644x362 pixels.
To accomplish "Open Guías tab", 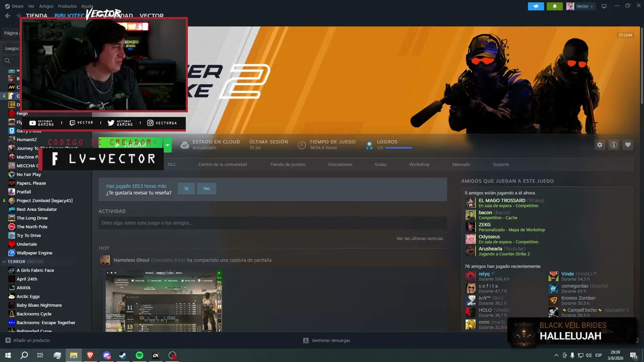I will tap(380, 164).
